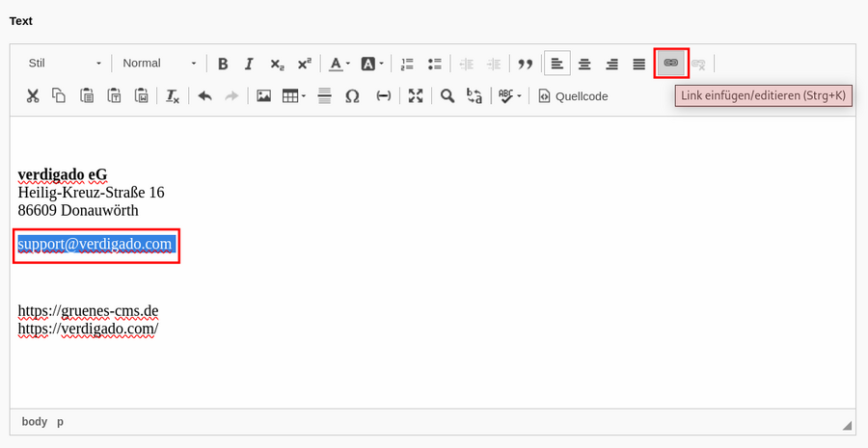This screenshot has width=868, height=448.
Task: Paste from Word icon
Action: 141,95
